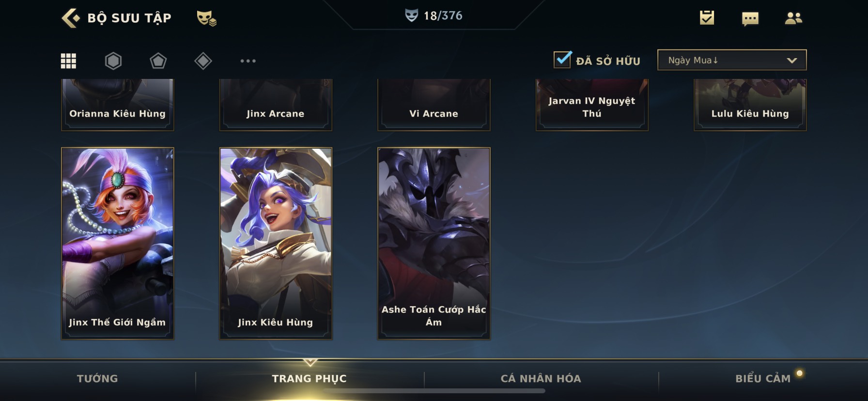Open the mask and coins skin shop icon
Image resolution: width=868 pixels, height=401 pixels.
[x=206, y=18]
